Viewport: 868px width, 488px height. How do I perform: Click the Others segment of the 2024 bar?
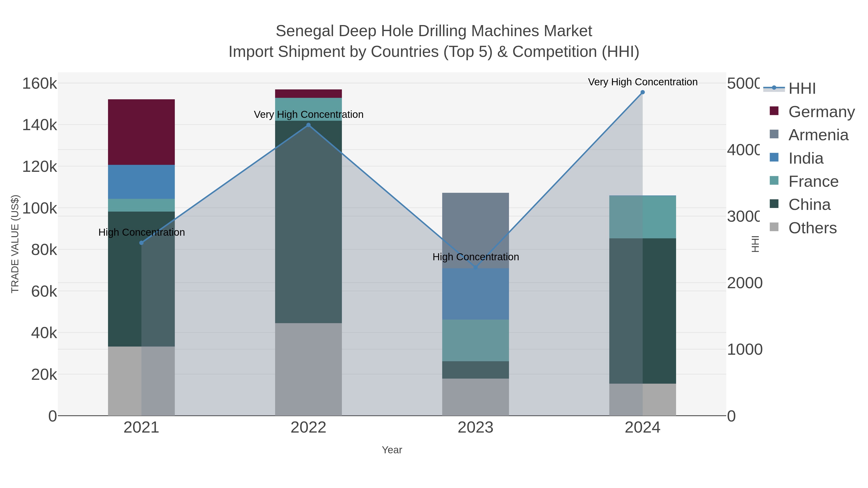(643, 400)
